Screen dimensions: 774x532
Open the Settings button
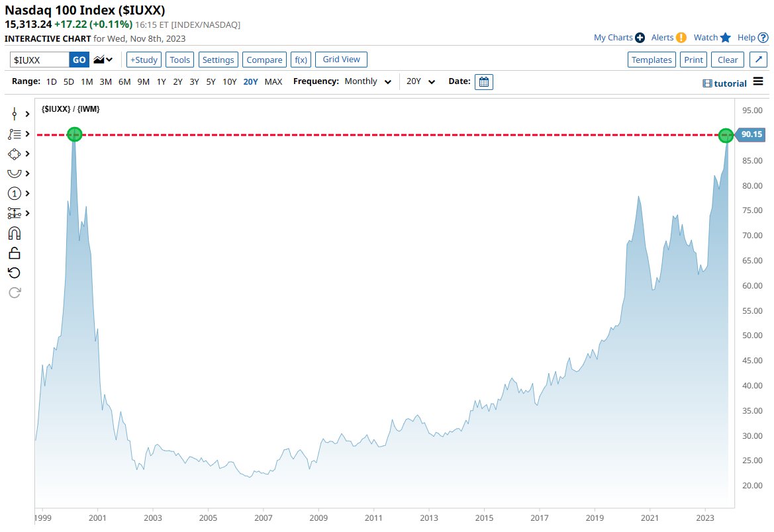pos(218,60)
